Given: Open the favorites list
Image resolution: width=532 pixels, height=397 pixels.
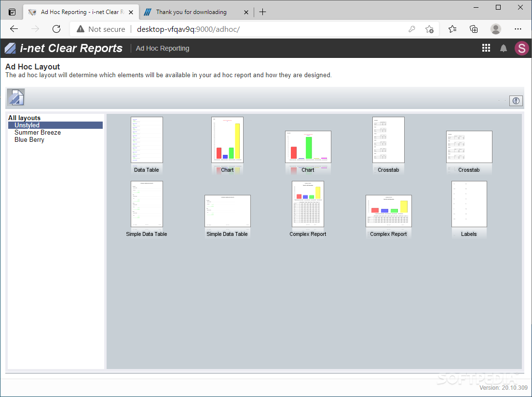Looking at the screenshot, I should tap(452, 29).
